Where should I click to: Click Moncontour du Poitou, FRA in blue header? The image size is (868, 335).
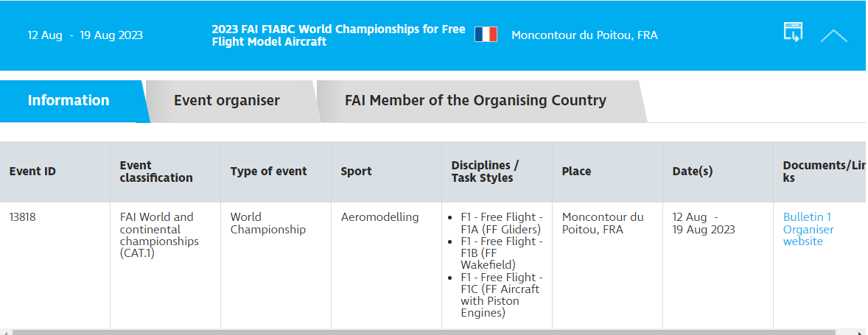584,35
